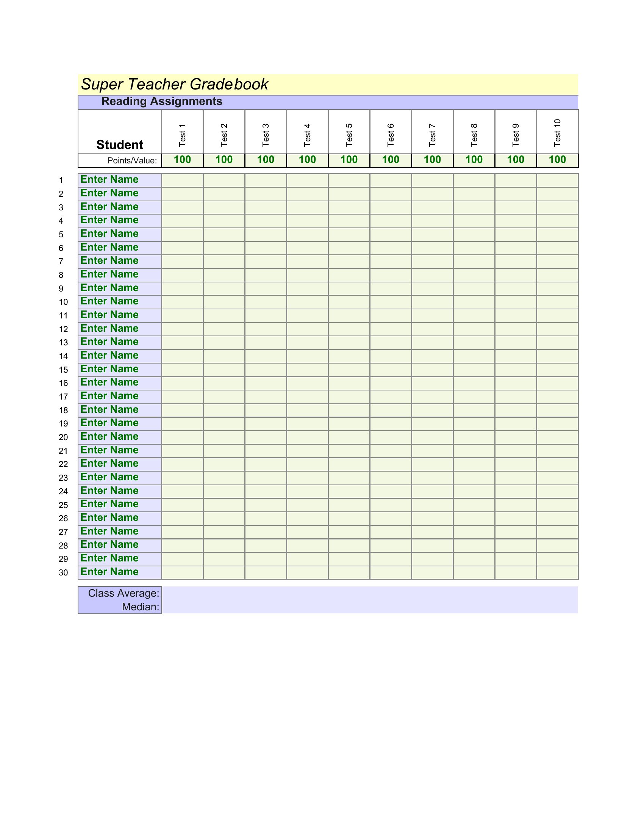Screen dimensions: 644x834
Task: Click Enter Name cell in row 11
Action: pos(120,315)
